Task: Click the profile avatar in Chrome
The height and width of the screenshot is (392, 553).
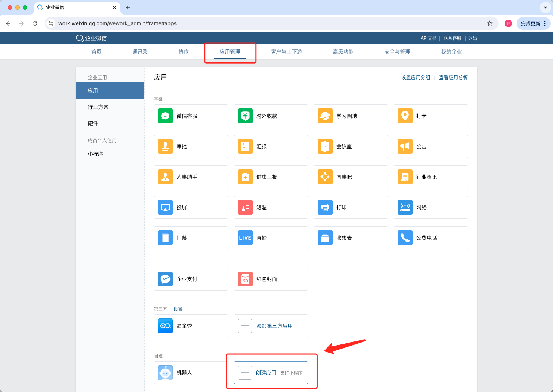Action: pos(508,23)
